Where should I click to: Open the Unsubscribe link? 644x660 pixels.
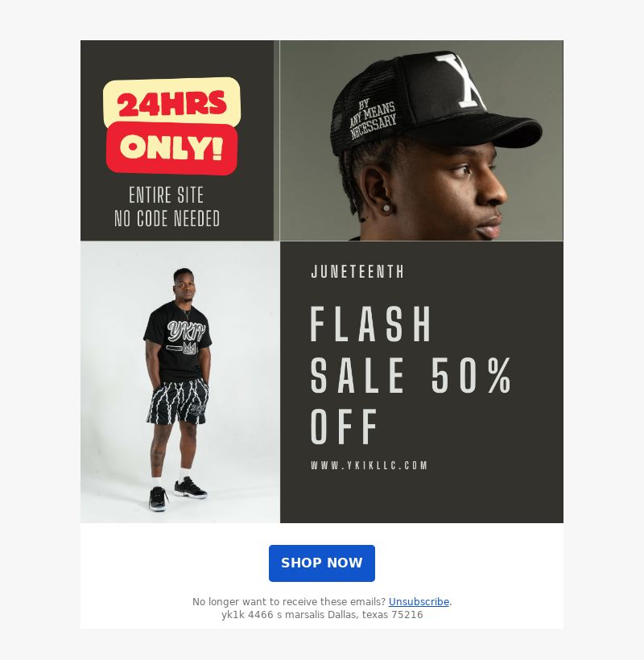[419, 601]
